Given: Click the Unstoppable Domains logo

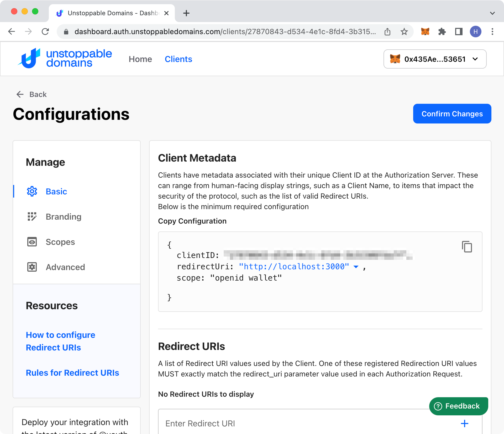Looking at the screenshot, I should click(65, 58).
